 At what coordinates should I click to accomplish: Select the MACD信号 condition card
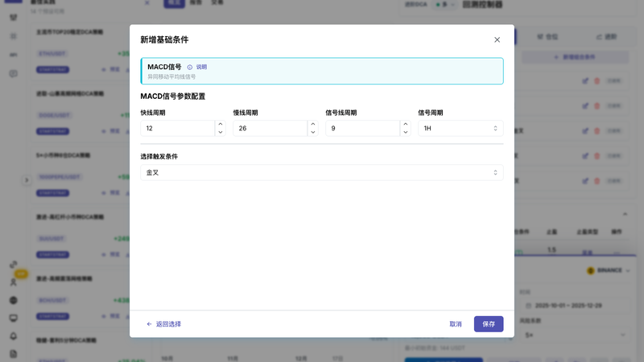pos(322,71)
